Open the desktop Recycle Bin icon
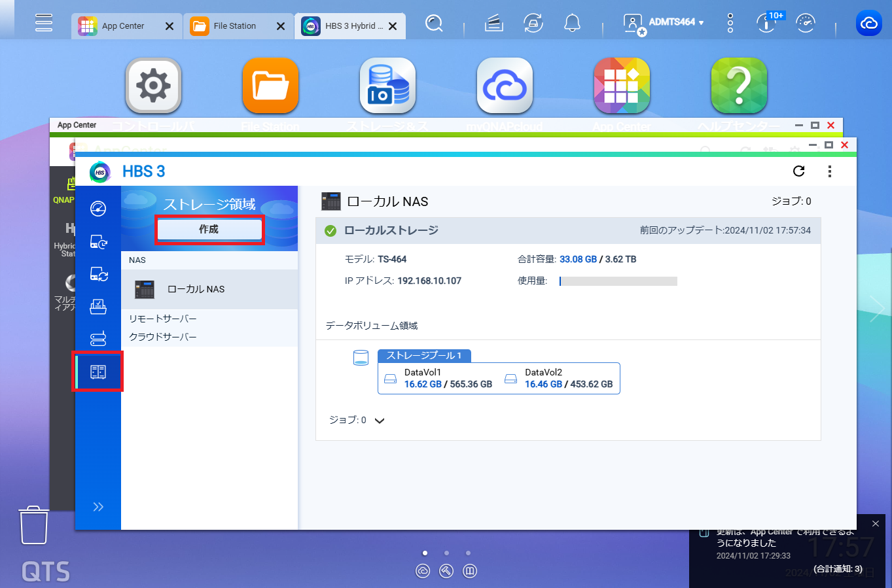Viewport: 892px width, 588px height. (34, 525)
